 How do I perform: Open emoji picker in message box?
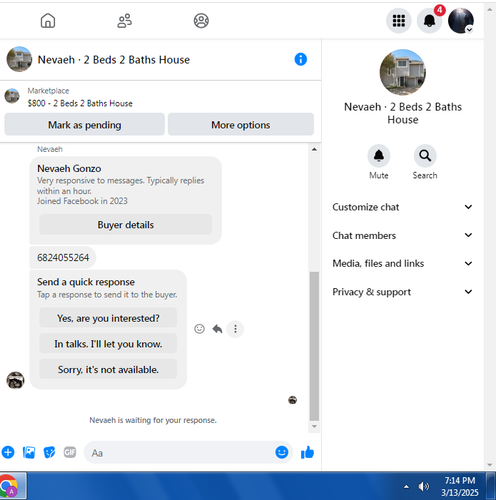pyautogui.click(x=282, y=452)
